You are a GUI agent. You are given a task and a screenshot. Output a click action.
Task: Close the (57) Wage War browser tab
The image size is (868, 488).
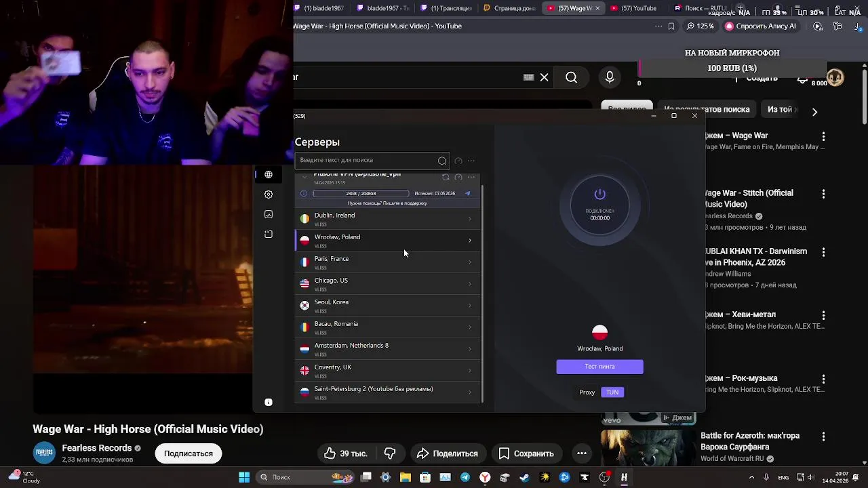[x=597, y=8]
